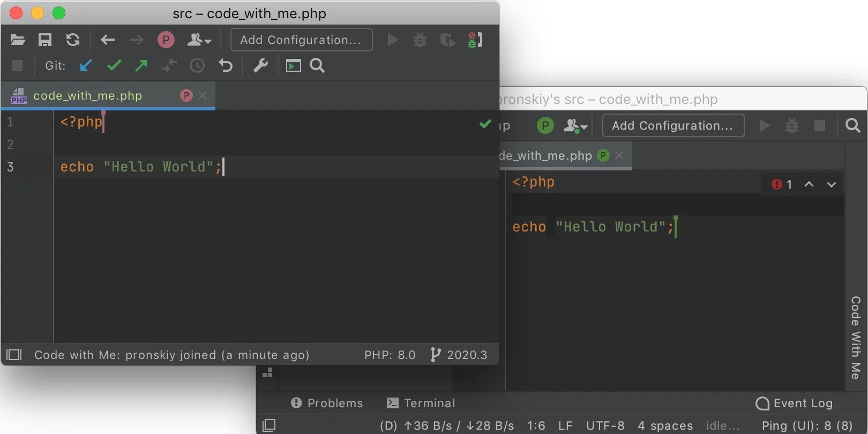The height and width of the screenshot is (434, 868).
Task: Open the 4 spaces indent selector
Action: (665, 425)
